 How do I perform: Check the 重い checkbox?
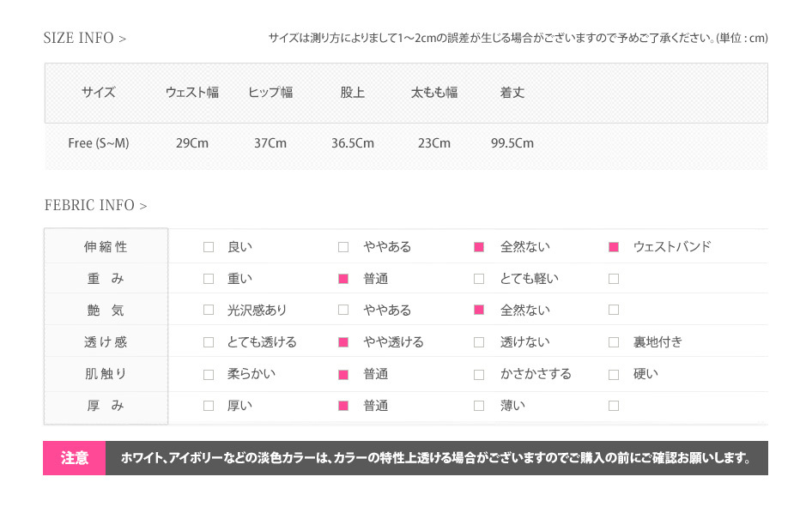pyautogui.click(x=209, y=279)
